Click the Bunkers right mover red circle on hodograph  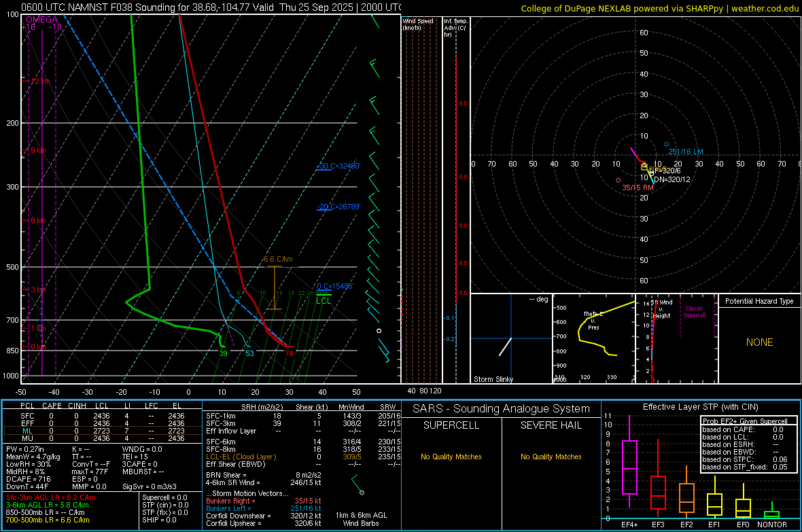click(x=618, y=180)
